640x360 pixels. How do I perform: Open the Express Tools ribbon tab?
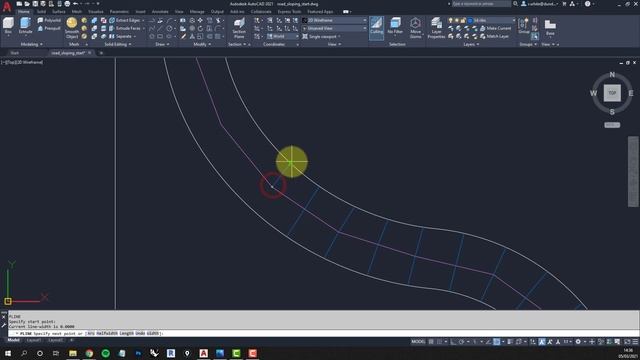click(x=289, y=11)
